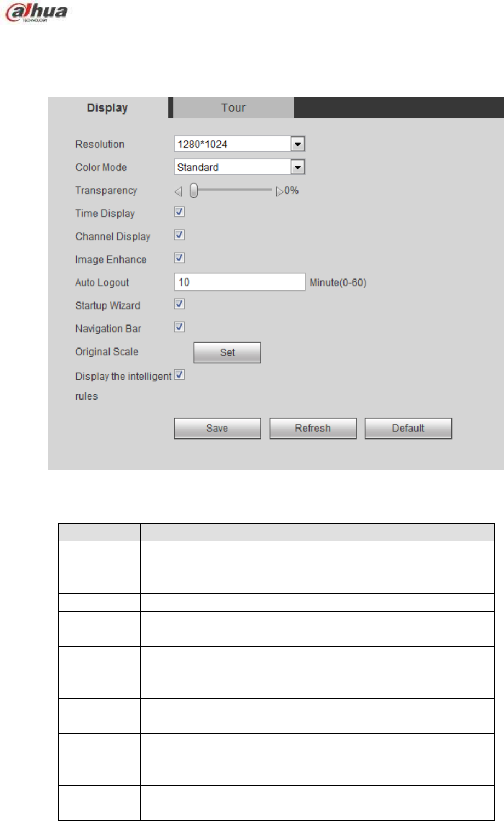504x821 pixels.
Task: Click the Color Mode label text
Action: (x=101, y=168)
